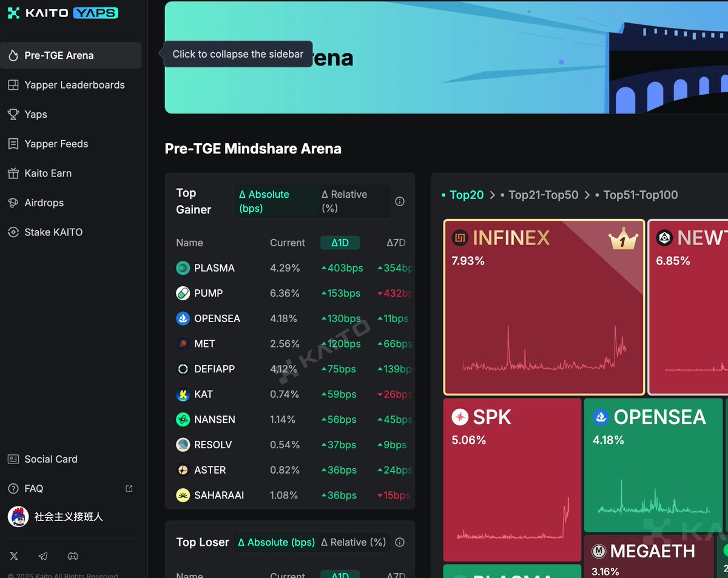Select Top Gainer Relative (%) toggle
728x578 pixels.
(x=354, y=201)
